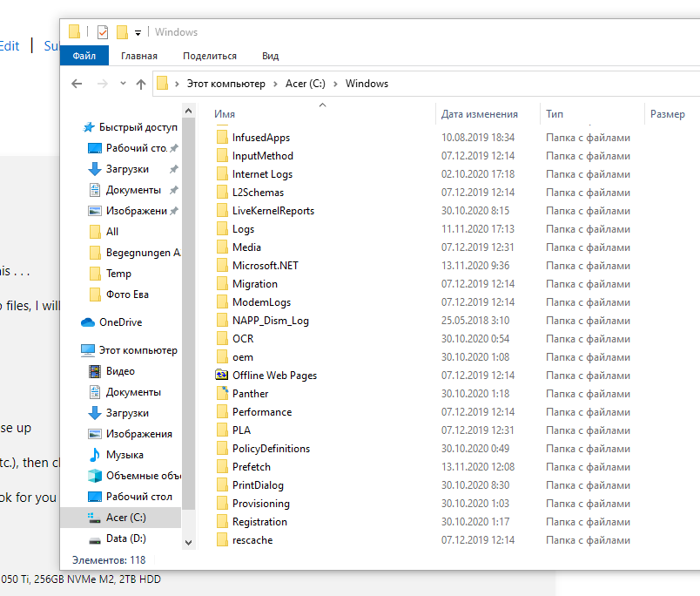Open the Customize Quick Access Toolbar dropdown
Image resolution: width=700 pixels, height=596 pixels.
138,32
